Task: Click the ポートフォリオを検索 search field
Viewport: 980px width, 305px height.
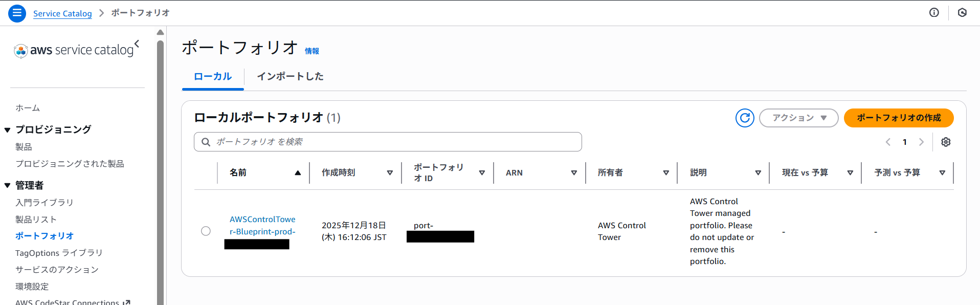Action: point(388,142)
